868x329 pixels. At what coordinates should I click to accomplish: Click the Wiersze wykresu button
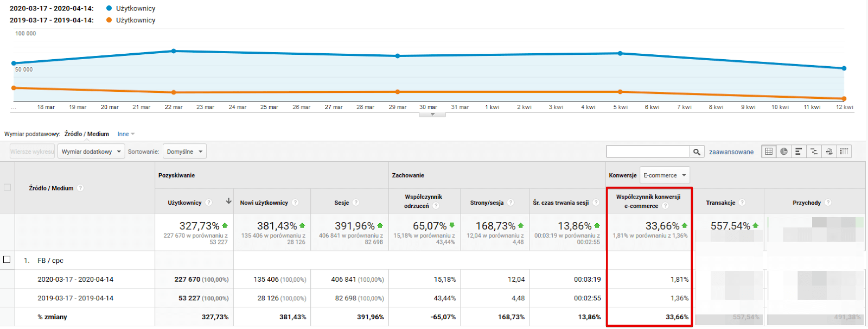33,151
